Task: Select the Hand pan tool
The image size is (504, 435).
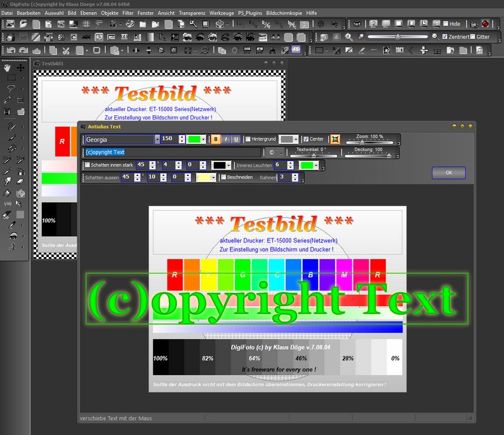Action: [7, 67]
